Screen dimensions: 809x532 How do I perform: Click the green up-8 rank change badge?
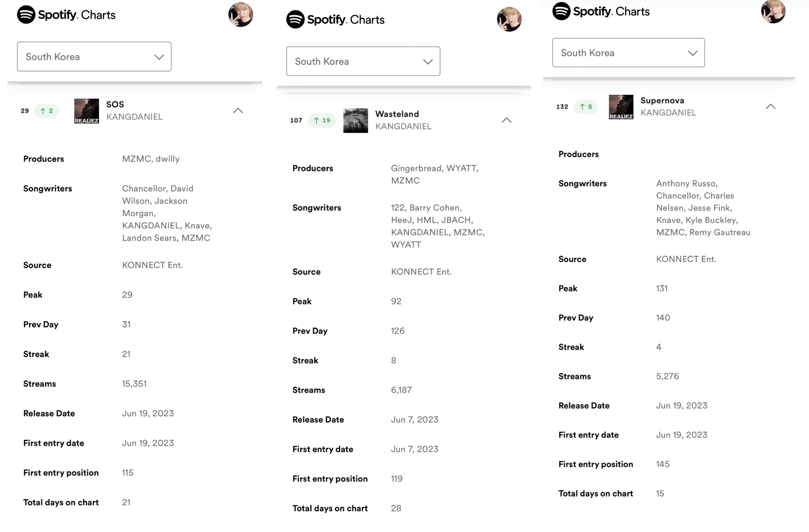click(x=585, y=107)
